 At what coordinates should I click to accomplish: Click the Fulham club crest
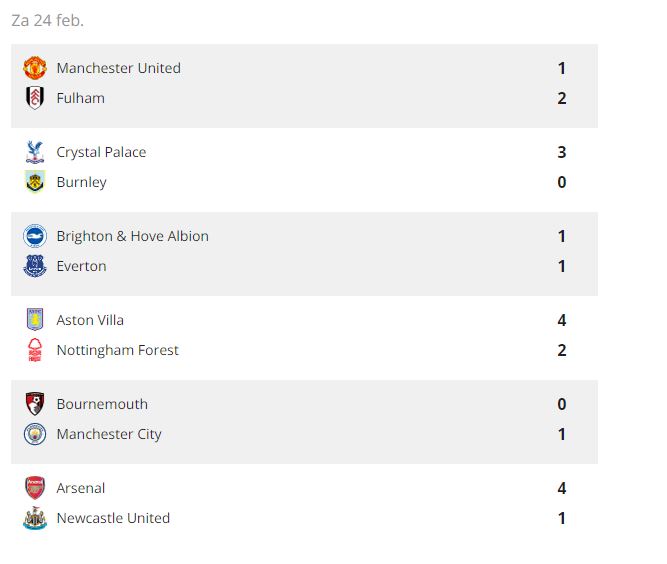pyautogui.click(x=35, y=98)
